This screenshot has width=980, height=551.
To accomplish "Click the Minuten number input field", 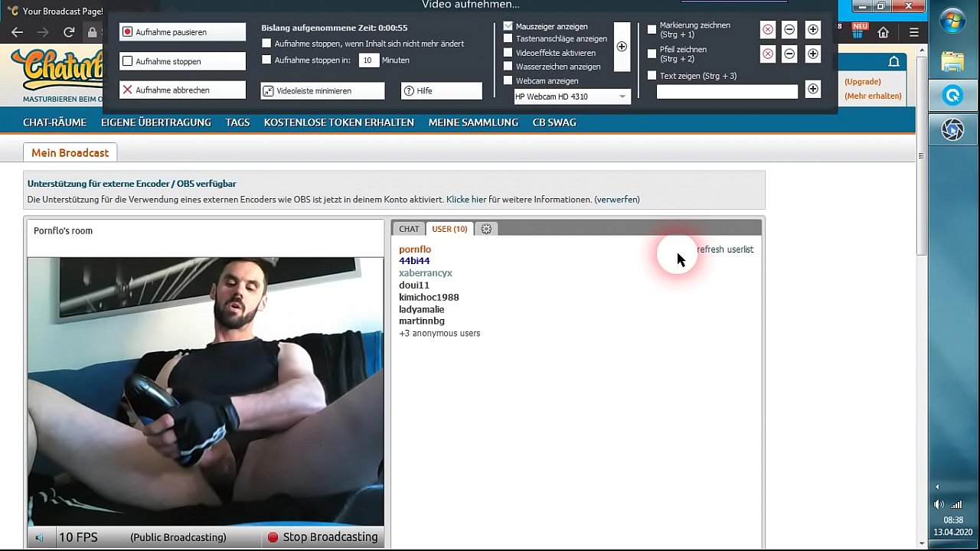I will pos(368,60).
